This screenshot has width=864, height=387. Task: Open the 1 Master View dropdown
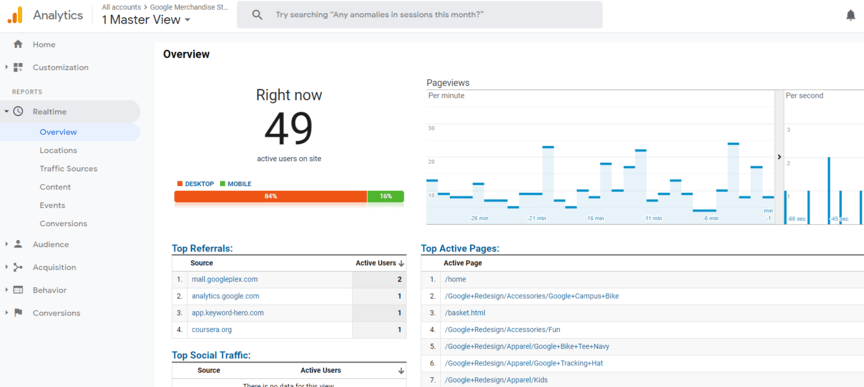pyautogui.click(x=146, y=20)
